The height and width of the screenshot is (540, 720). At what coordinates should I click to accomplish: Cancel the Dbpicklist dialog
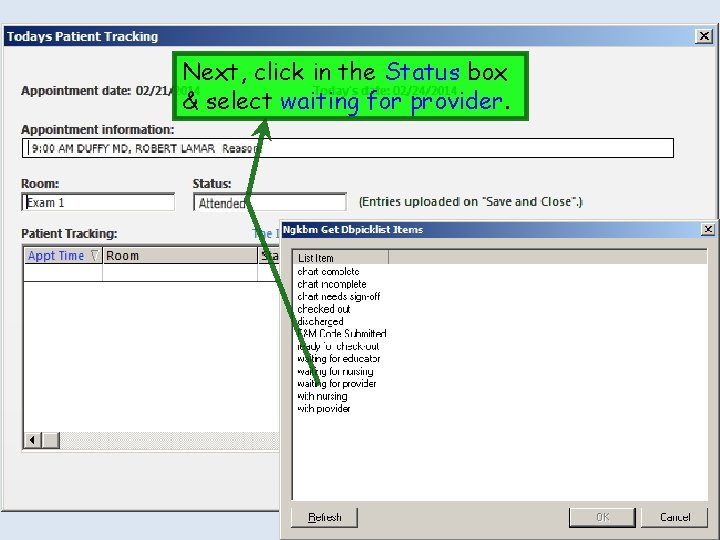[675, 517]
